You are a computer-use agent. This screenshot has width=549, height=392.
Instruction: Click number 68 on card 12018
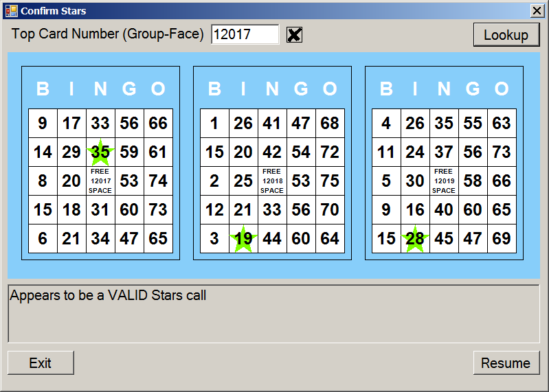click(x=330, y=124)
